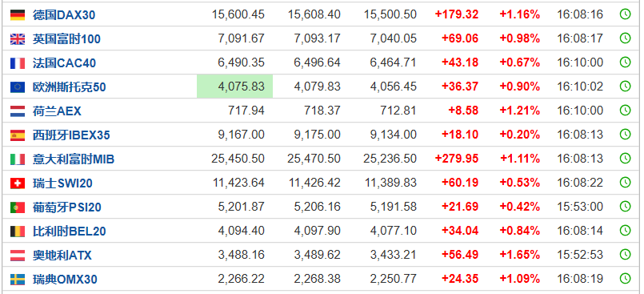
Task: Open the 葡萄牙PSI20 index link
Action: click(x=67, y=207)
